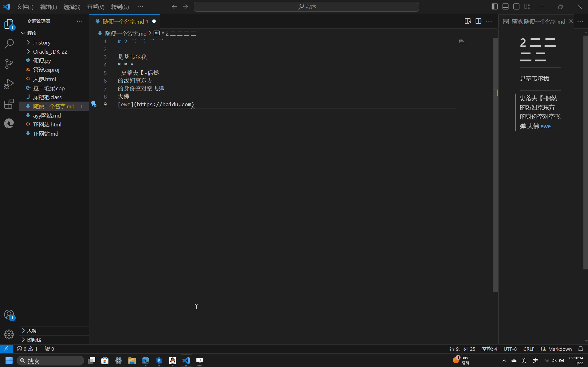
Task: Open the 编辑(E) menu
Action: (x=49, y=7)
